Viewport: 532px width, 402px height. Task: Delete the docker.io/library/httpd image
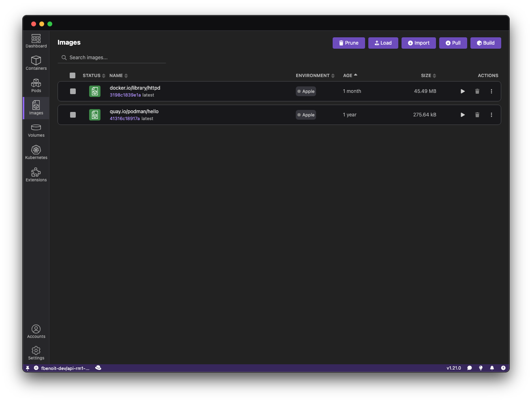point(477,91)
